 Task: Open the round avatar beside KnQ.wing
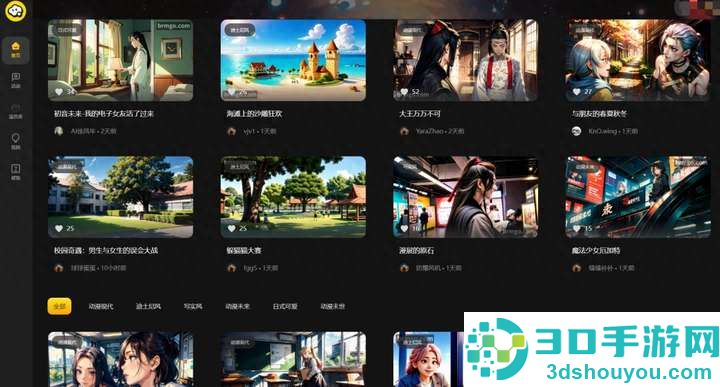[576, 131]
